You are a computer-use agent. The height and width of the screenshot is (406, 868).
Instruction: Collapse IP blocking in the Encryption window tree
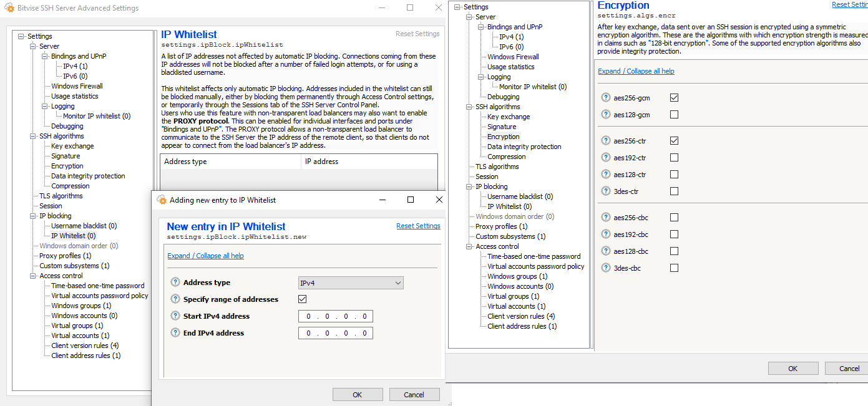(x=469, y=186)
